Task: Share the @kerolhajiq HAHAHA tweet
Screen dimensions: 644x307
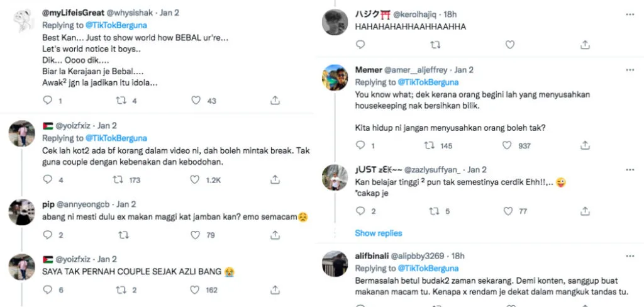Action: click(585, 45)
